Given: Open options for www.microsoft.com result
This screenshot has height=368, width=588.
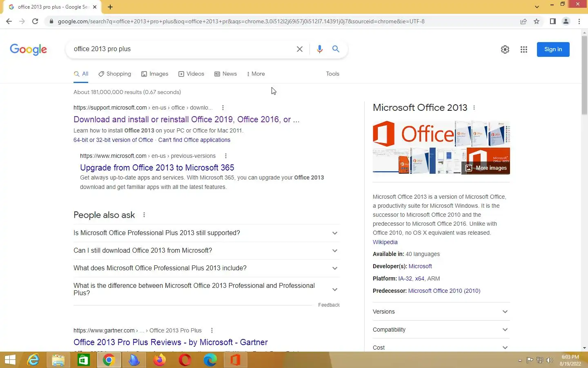Looking at the screenshot, I should [x=225, y=156].
